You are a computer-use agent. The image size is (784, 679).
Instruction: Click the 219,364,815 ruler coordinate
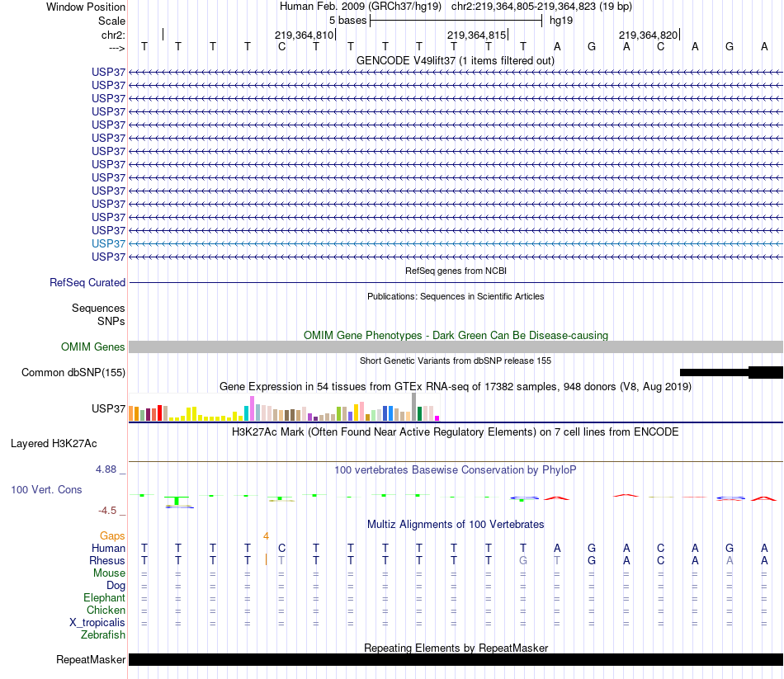[x=476, y=35]
